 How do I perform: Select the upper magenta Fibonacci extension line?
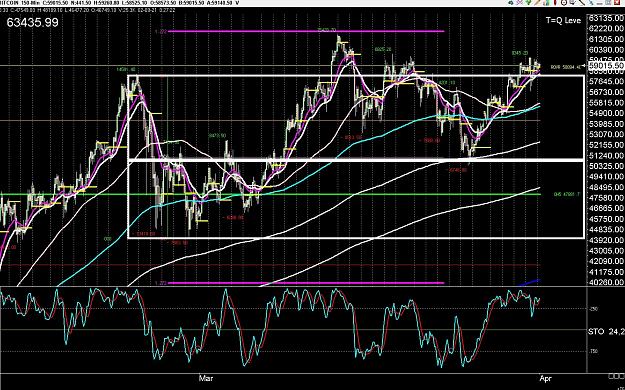pyautogui.click(x=306, y=31)
